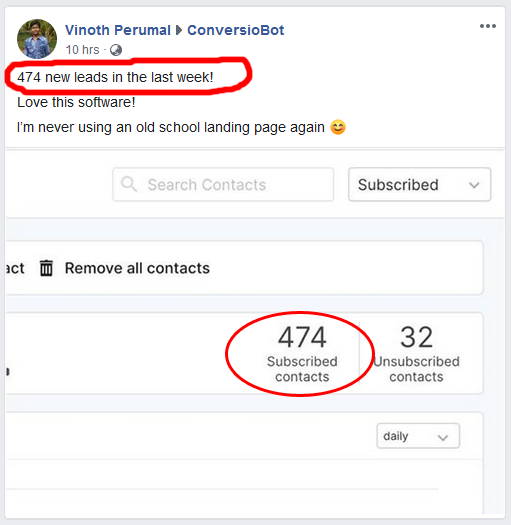The width and height of the screenshot is (511, 525).
Task: Click the smiling emoji in post
Action: click(x=338, y=128)
